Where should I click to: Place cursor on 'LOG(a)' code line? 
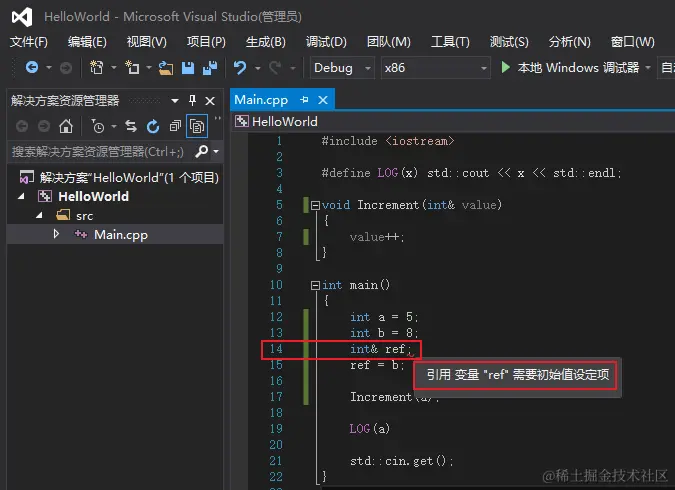[x=370, y=428]
